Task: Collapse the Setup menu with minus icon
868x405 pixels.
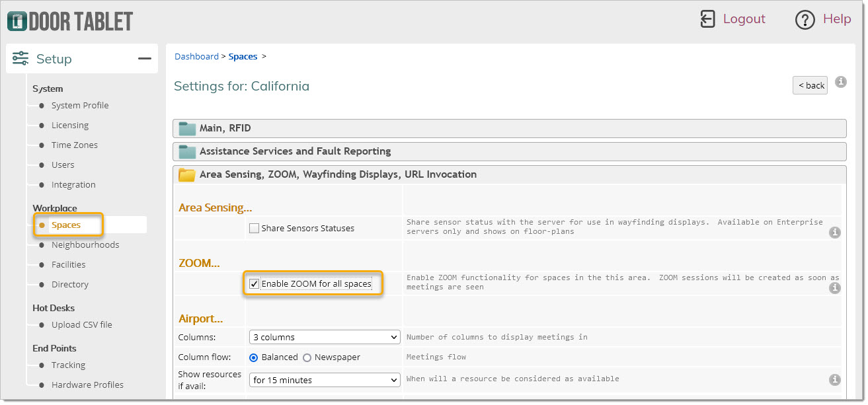Action: (x=144, y=59)
